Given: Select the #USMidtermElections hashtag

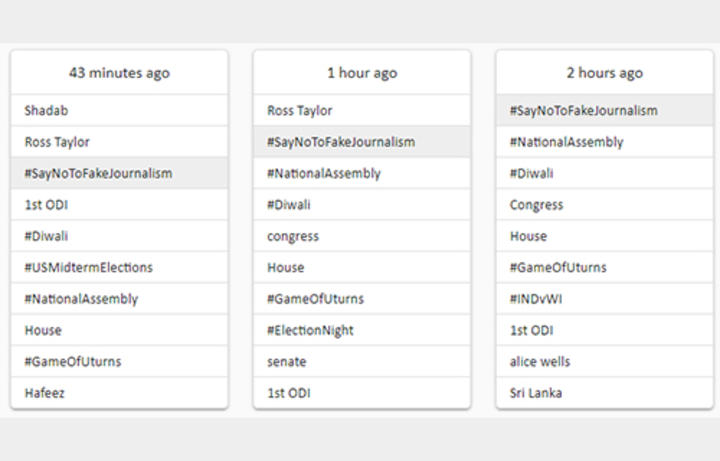Looking at the screenshot, I should point(89,268).
